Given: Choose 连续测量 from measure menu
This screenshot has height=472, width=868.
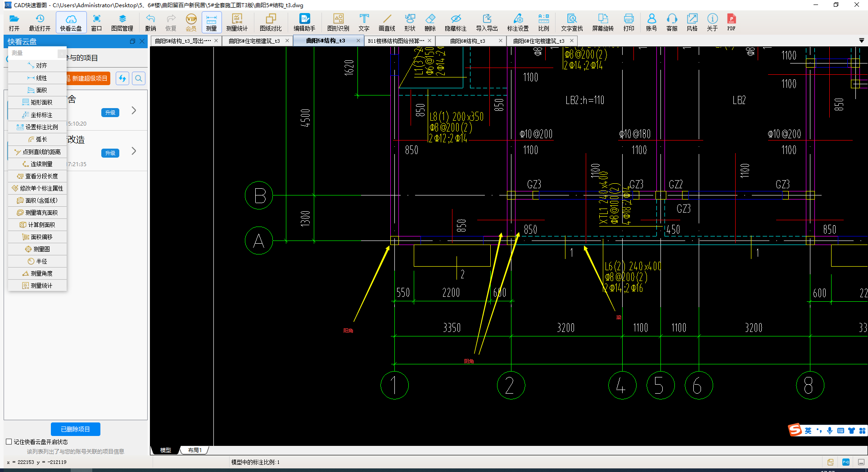Looking at the screenshot, I should pyautogui.click(x=37, y=164).
